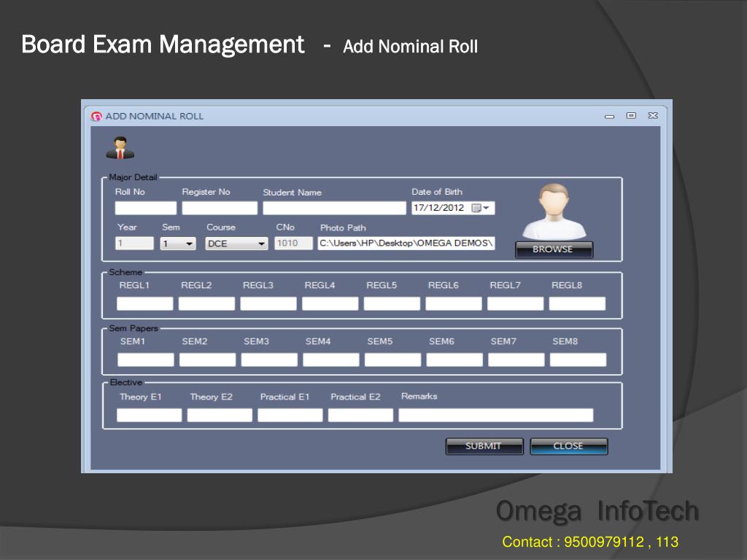Click the SUBMIT button
Viewport: 747px width, 560px height.
click(484, 446)
